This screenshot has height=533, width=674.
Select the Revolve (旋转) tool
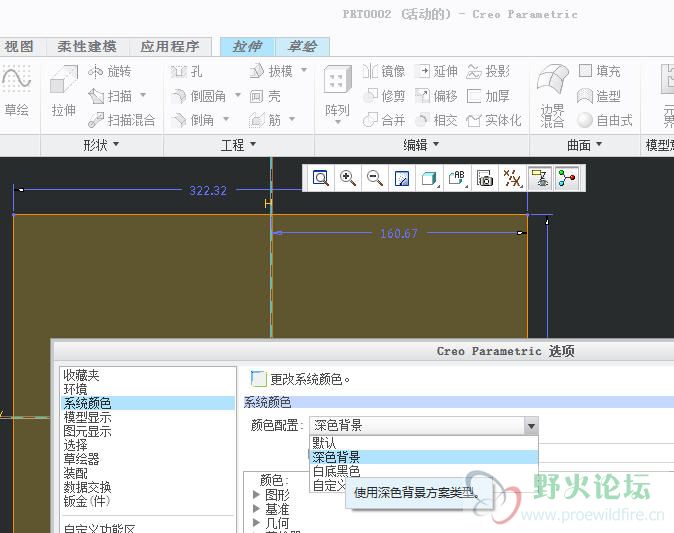[x=109, y=71]
